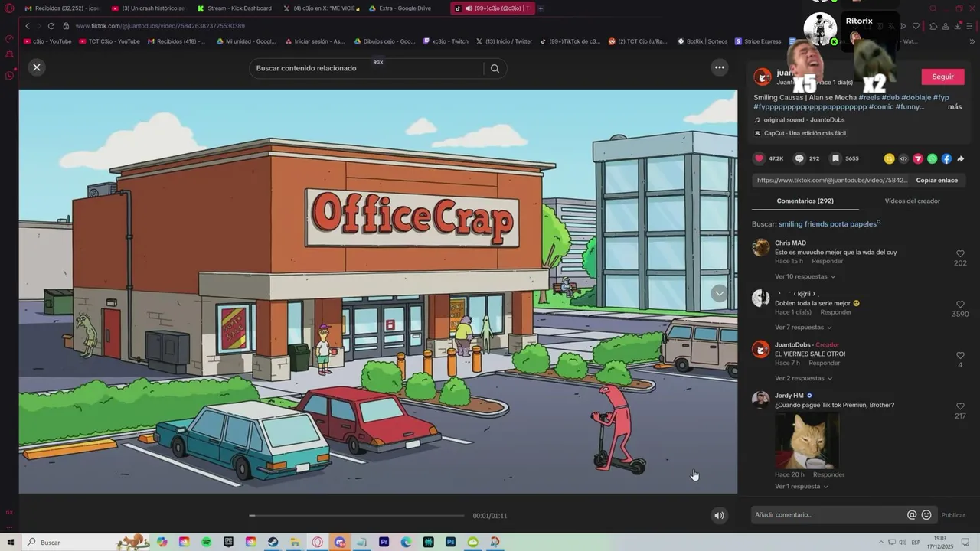Click the browser back arrow
Screen dimensions: 980x551
coord(28,26)
